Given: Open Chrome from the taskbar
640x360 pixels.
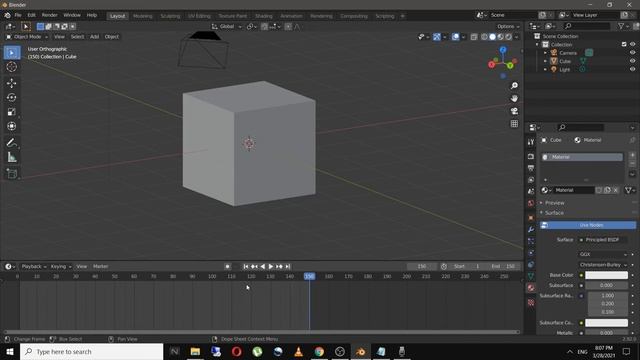Looking at the screenshot, I should [319, 351].
